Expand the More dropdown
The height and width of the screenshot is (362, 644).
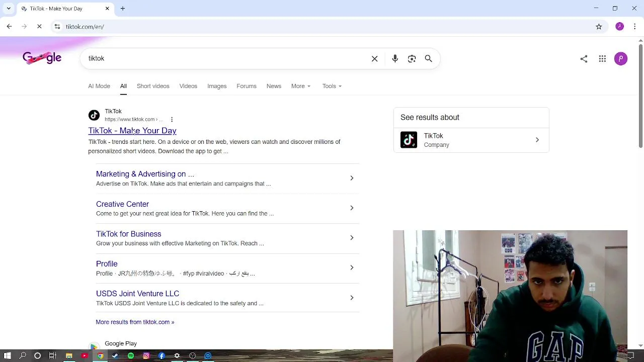[x=301, y=86]
